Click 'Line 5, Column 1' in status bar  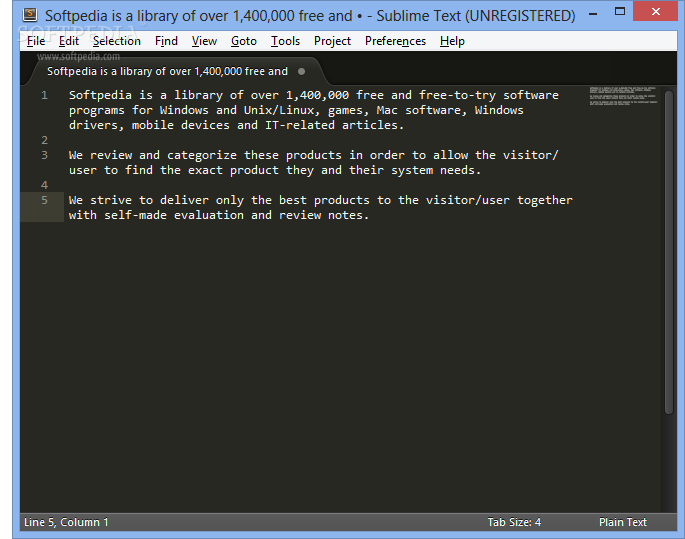pos(66,522)
